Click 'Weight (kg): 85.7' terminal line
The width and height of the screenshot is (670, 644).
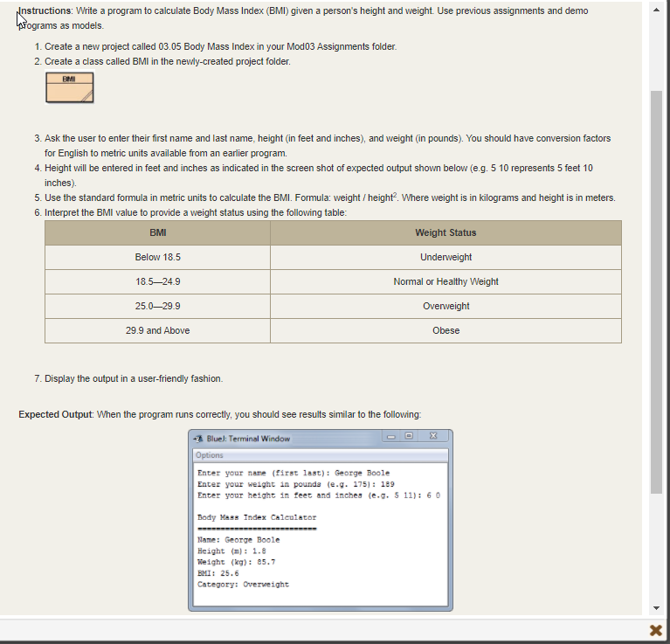pos(237,562)
